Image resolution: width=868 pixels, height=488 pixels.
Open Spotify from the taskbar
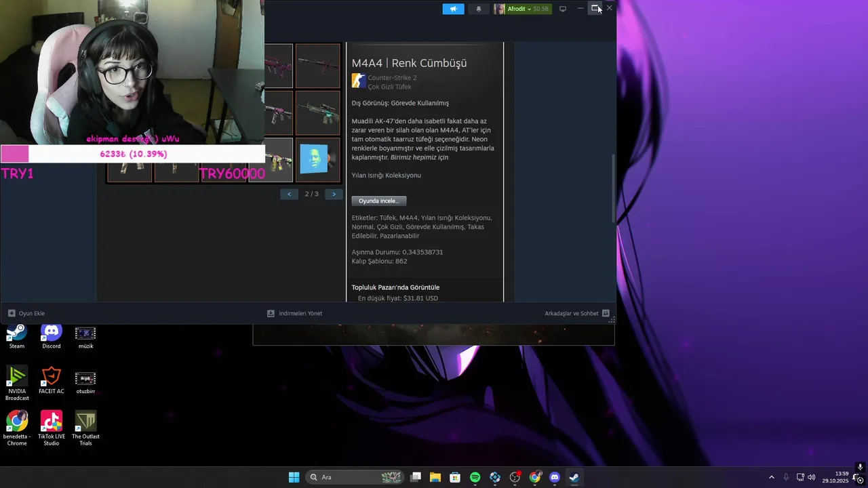point(475,477)
